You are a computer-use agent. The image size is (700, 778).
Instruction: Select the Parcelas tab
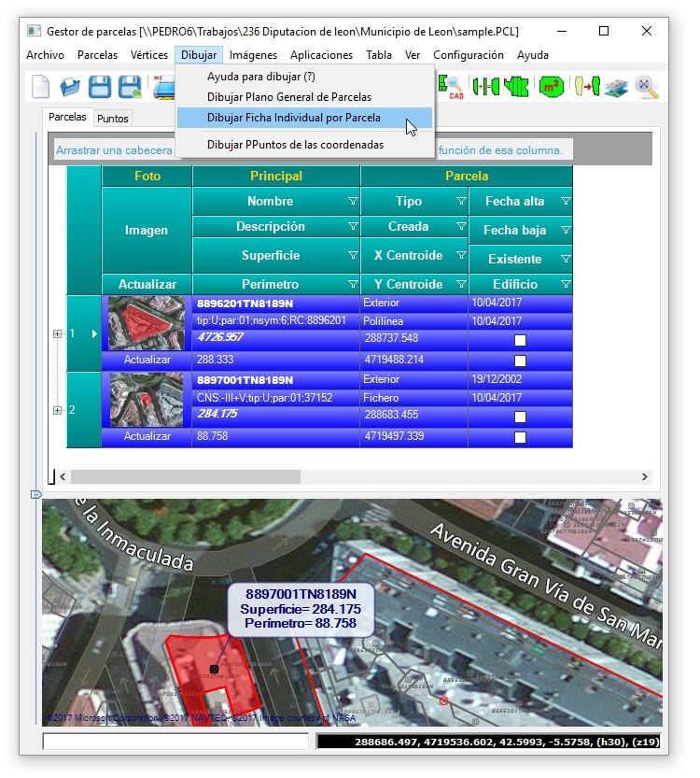pos(67,117)
